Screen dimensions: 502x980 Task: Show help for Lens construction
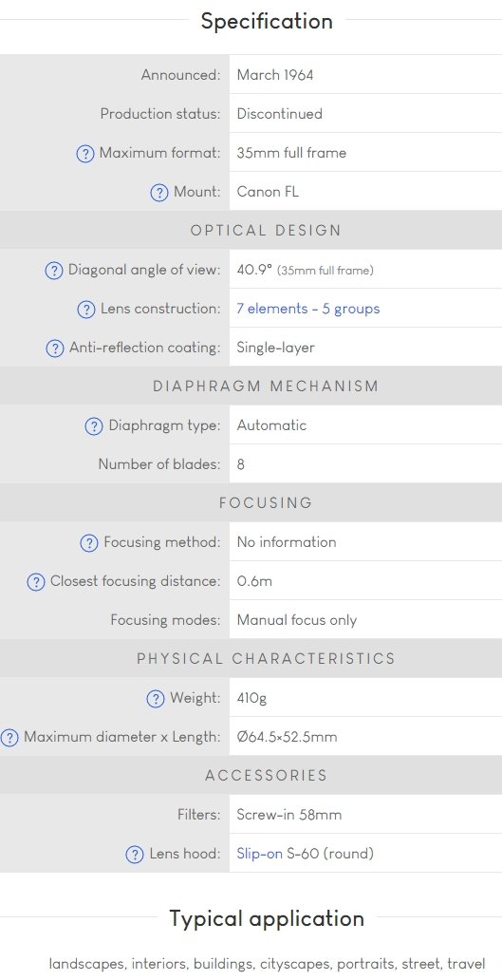(x=86, y=310)
